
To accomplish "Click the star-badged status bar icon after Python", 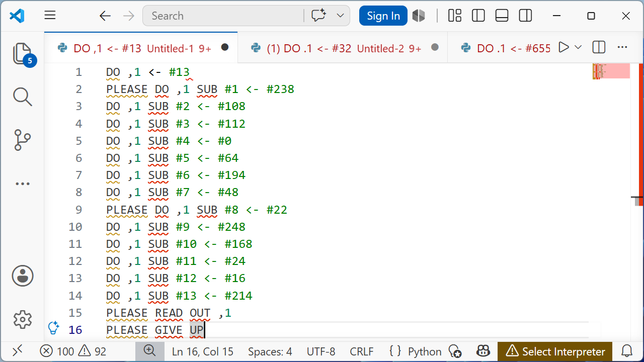I will (x=455, y=351).
